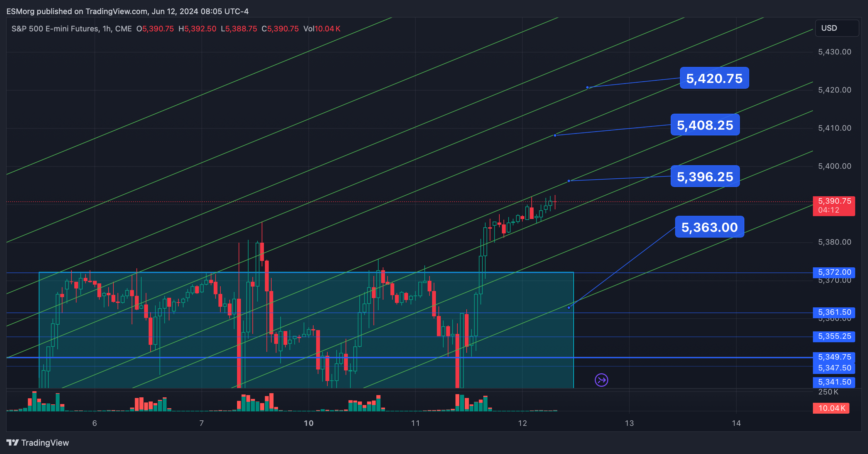
Task: Click the blue anchor dot of the 5,363.00 callout
Action: (569, 308)
